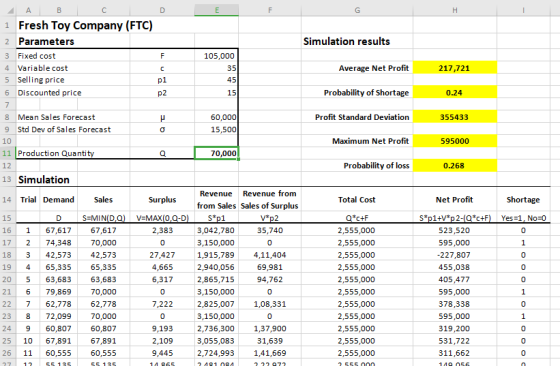Click the Average Net Profit label

pos(374,68)
